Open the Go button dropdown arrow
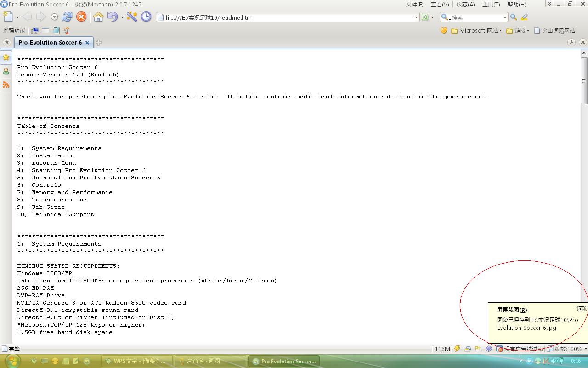Viewport: 588px width, 368px height. 432,17
